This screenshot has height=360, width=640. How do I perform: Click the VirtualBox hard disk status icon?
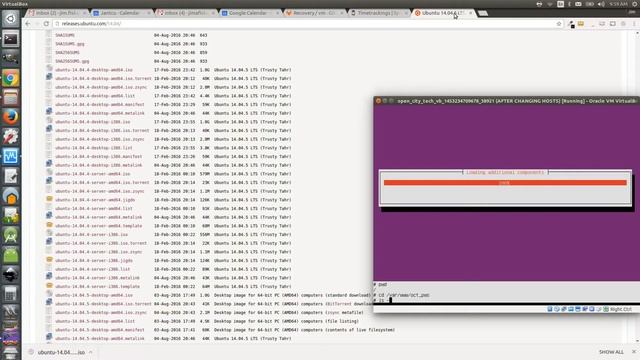pos(550,309)
